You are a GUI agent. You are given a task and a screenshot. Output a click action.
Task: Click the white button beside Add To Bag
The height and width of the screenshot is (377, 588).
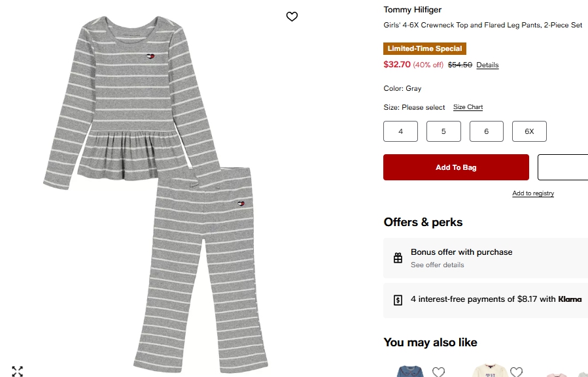pos(563,167)
